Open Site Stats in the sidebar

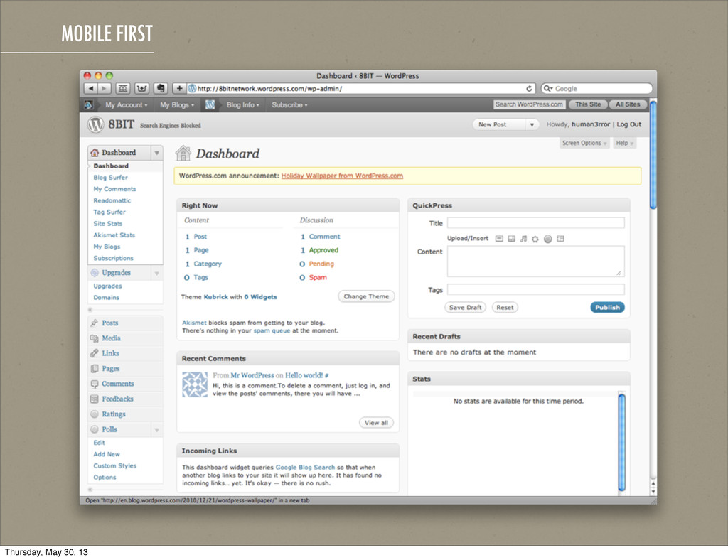(x=108, y=224)
